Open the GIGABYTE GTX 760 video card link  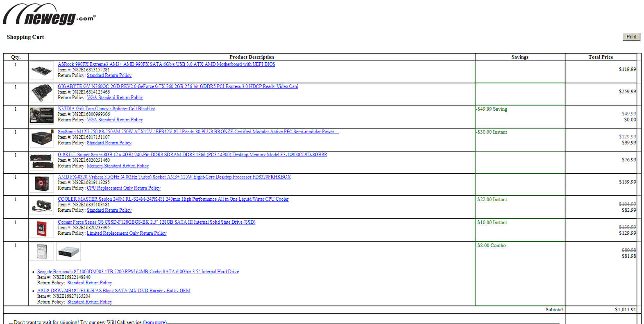coord(178,86)
